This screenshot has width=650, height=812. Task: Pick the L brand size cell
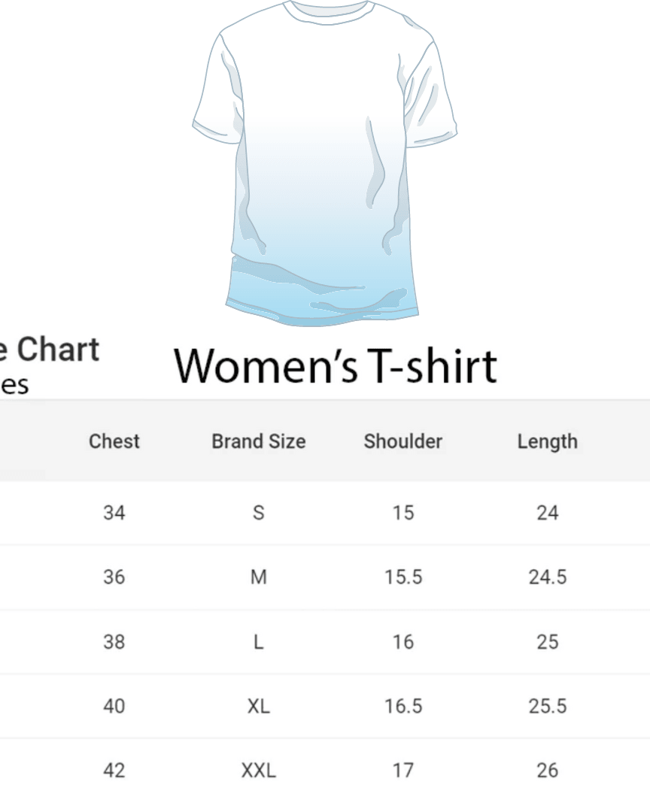point(259,642)
